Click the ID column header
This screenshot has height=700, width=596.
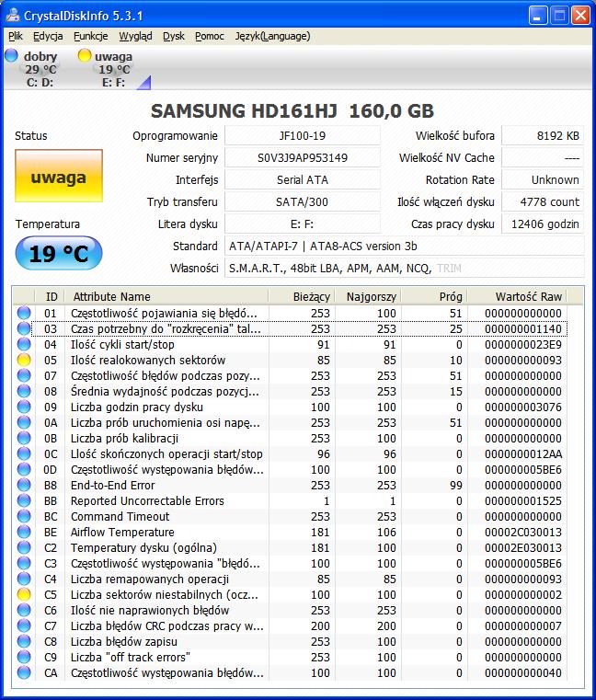point(50,296)
